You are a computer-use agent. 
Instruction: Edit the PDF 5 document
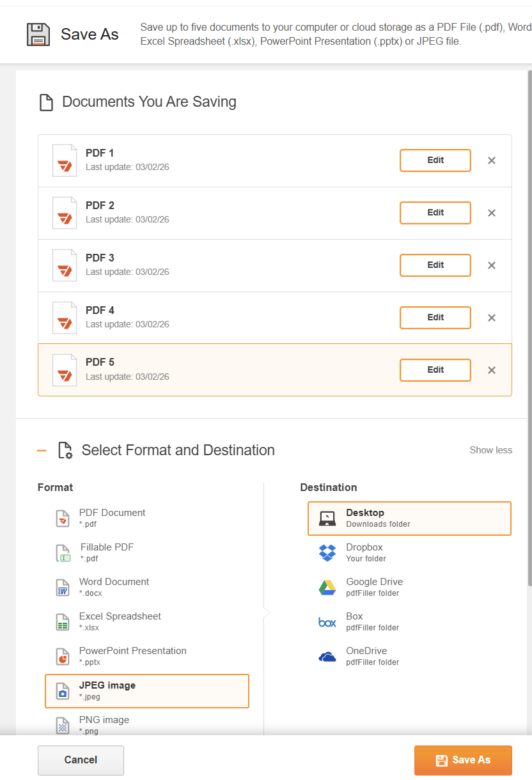point(435,370)
